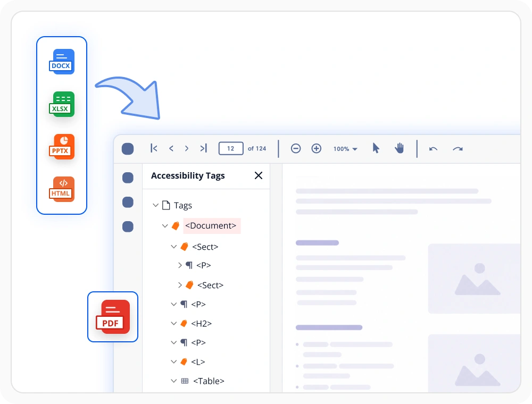Collapse the <L> node chevron
Image resolution: width=532 pixels, height=404 pixels.
[x=174, y=361]
